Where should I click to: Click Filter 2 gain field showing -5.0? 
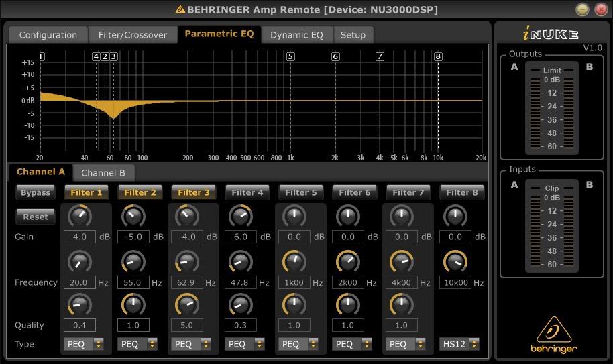coord(133,237)
